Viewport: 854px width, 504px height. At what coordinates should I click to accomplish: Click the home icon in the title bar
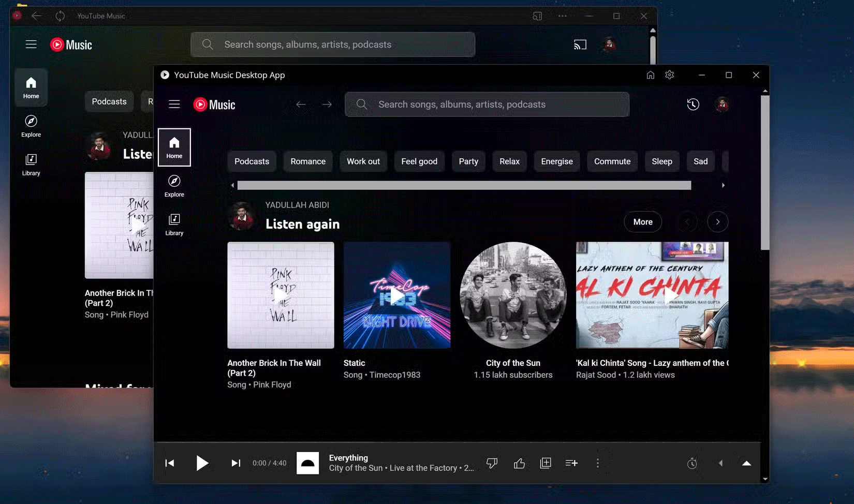[650, 75]
